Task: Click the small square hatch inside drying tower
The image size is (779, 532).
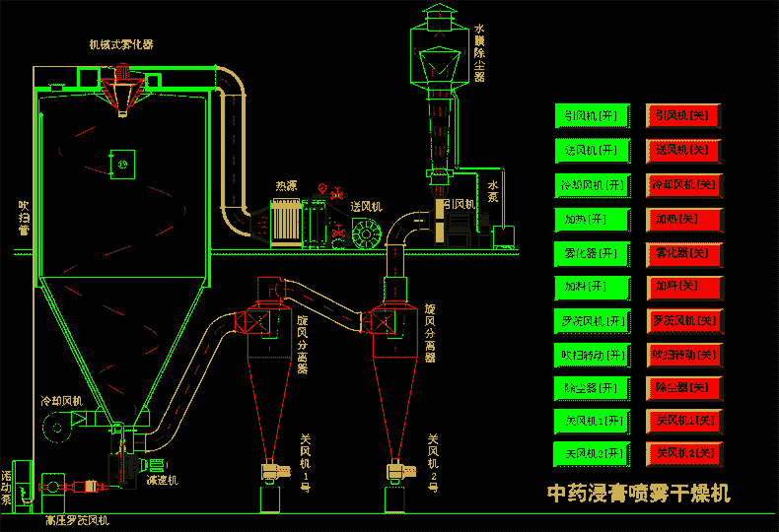Action: coord(123,164)
